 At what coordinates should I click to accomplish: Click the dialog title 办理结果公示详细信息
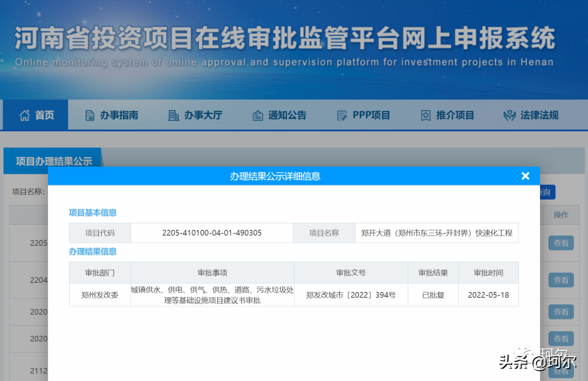point(275,176)
